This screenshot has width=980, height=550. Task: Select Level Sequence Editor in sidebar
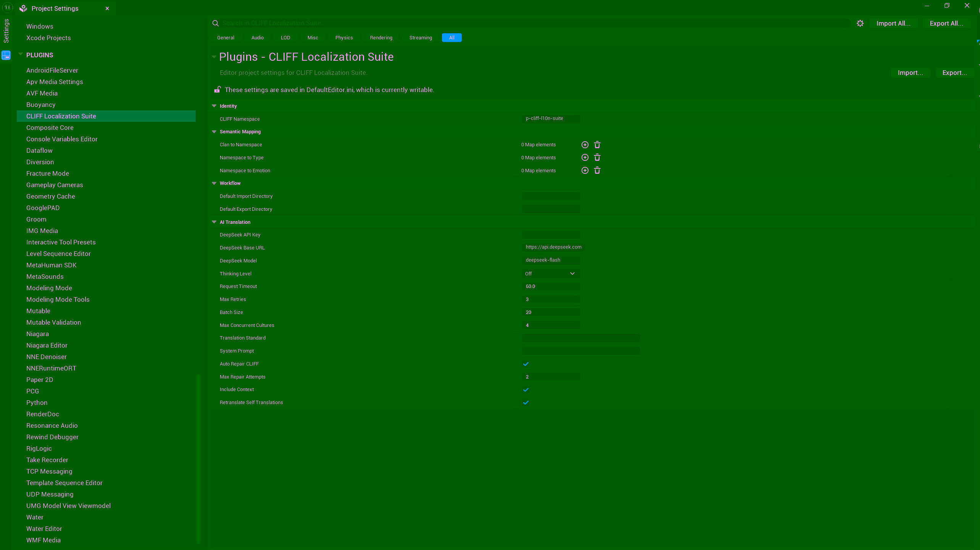point(58,254)
